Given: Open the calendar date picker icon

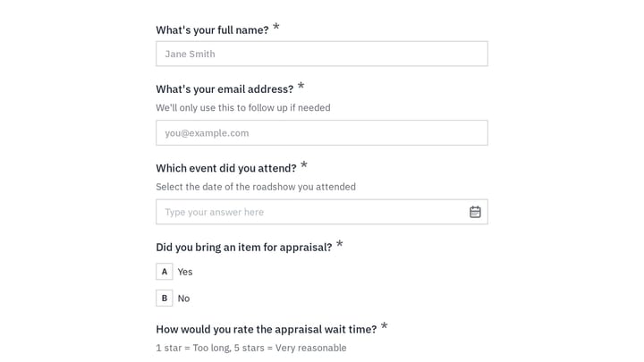Looking at the screenshot, I should click(x=475, y=212).
